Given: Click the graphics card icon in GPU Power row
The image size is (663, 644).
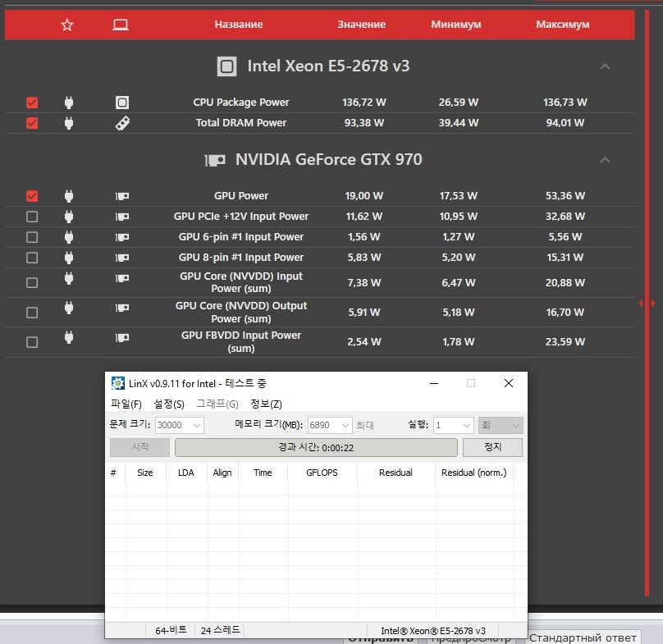Looking at the screenshot, I should click(122, 196).
